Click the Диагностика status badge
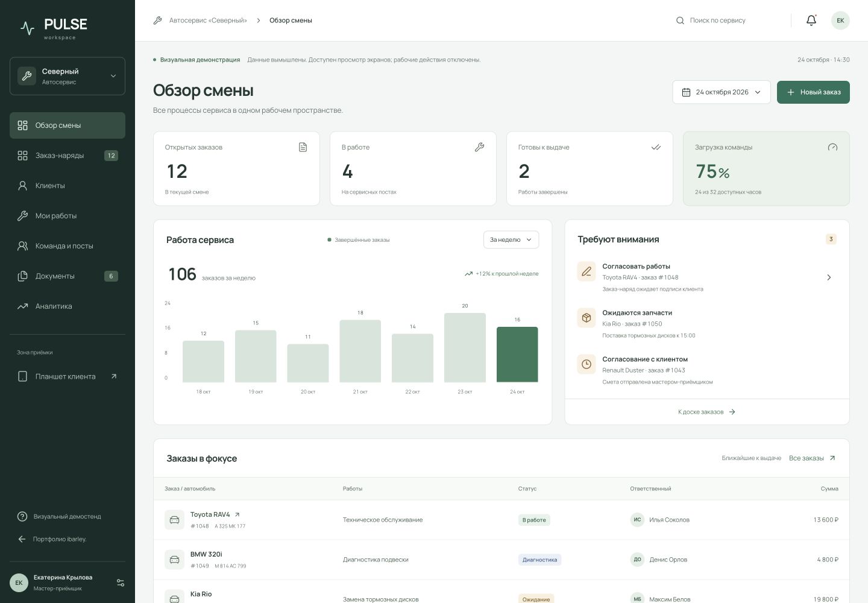Viewport: 868px width, 603px height. pos(539,560)
